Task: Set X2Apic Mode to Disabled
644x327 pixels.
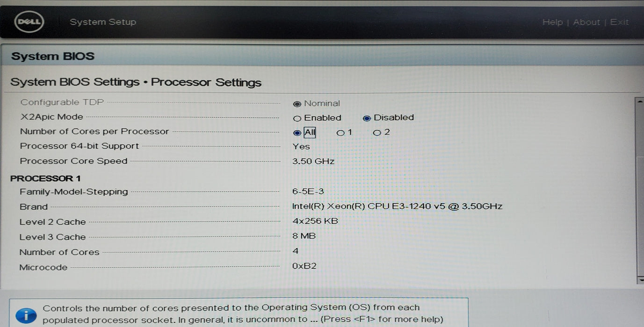Action: coord(367,118)
